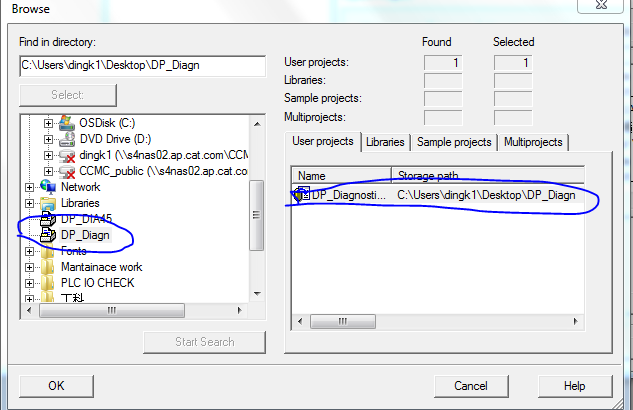Click the Network globe icon

(48, 187)
